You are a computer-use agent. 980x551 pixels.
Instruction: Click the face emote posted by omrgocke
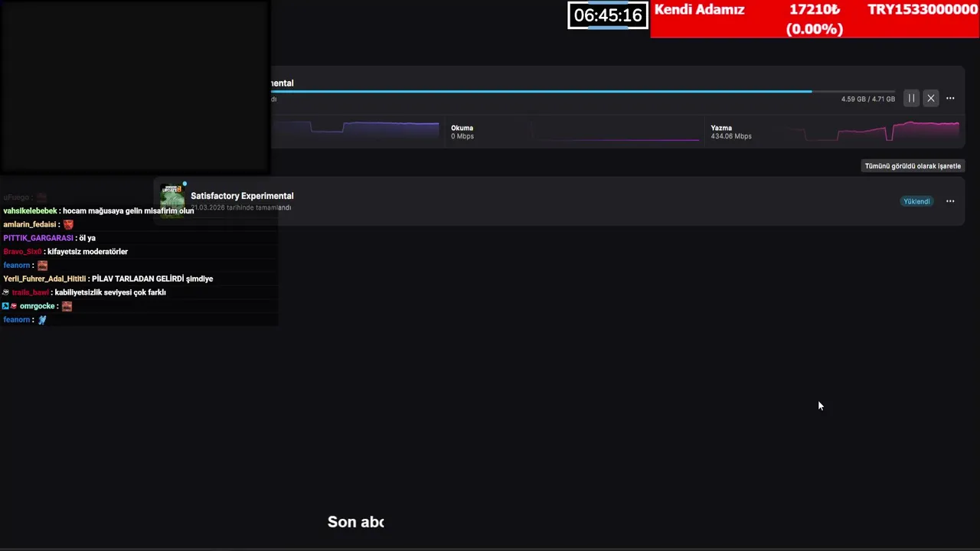pos(67,306)
